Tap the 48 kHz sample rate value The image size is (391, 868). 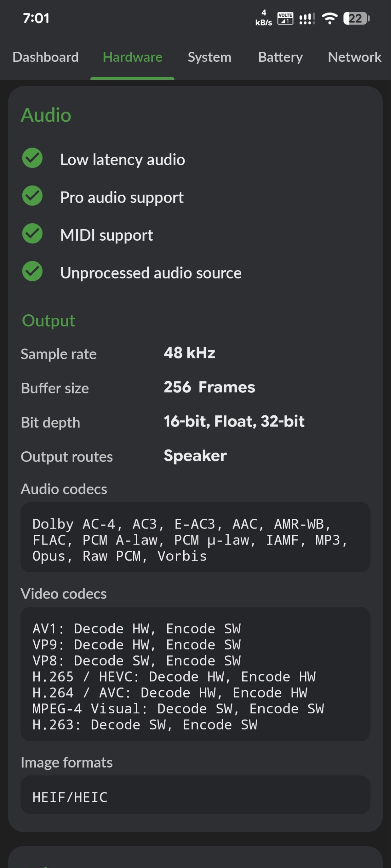[189, 353]
